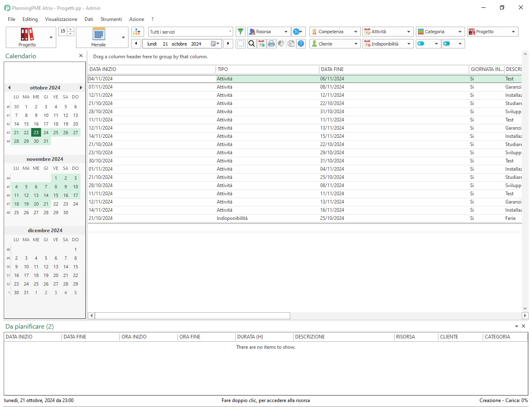Open the hierarchy grouping icon

(138, 32)
